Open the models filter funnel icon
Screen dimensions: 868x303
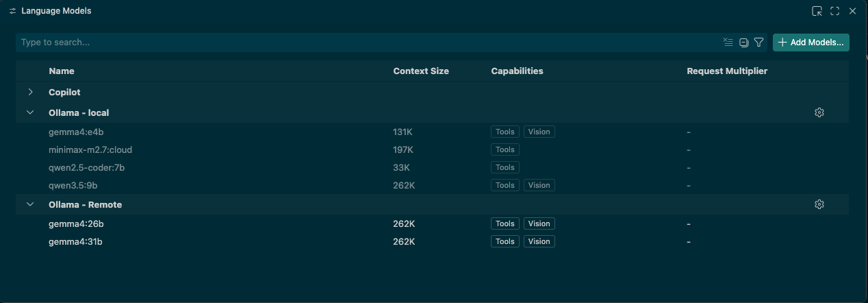[x=758, y=43]
